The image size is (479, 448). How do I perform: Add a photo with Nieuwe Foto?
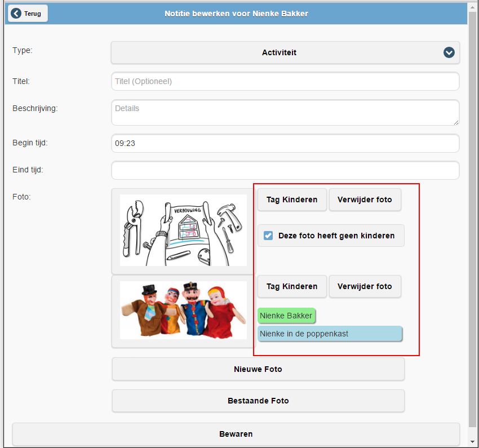(258, 369)
